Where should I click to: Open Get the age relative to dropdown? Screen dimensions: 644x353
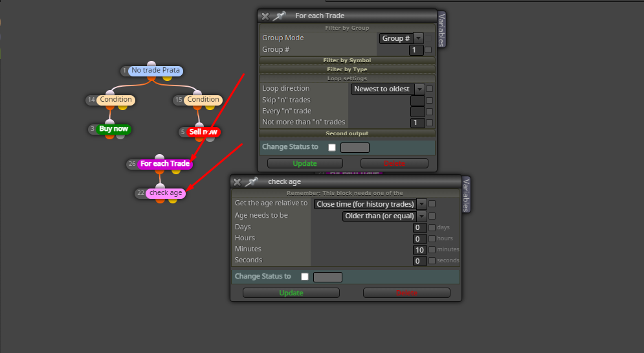coord(370,204)
